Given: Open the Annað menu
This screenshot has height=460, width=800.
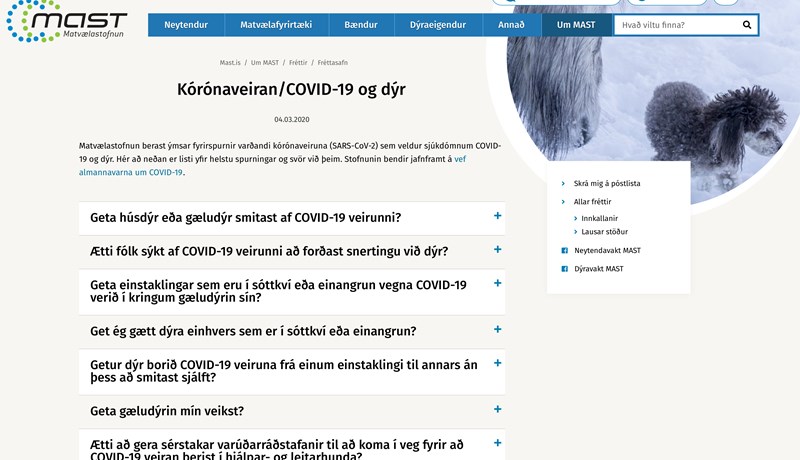Looking at the screenshot, I should point(511,24).
